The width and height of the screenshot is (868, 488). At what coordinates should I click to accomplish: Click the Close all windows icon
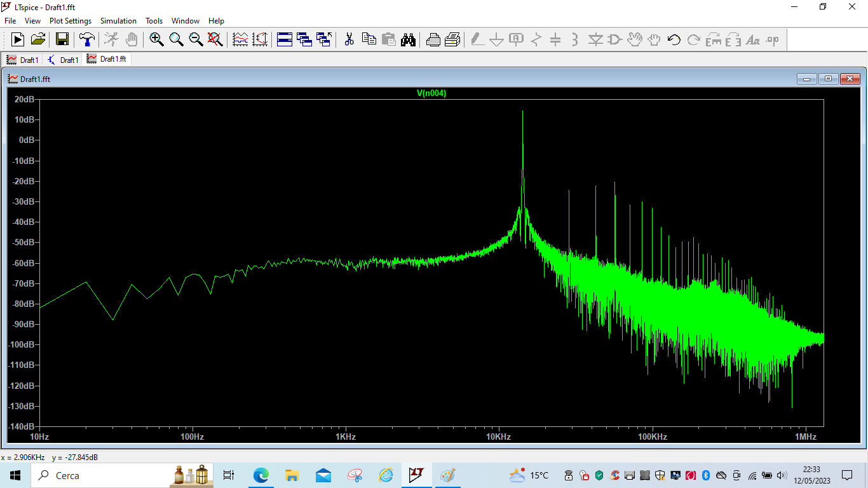(x=324, y=39)
